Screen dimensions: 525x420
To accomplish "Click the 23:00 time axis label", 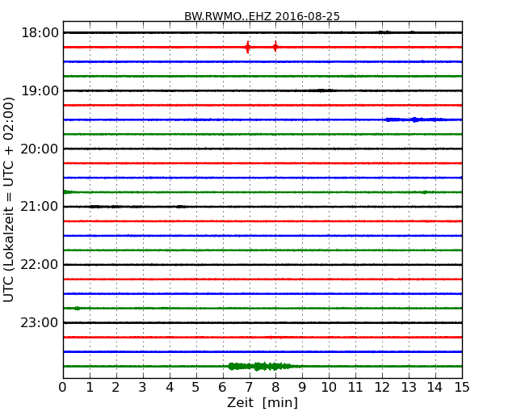I will [x=40, y=322].
